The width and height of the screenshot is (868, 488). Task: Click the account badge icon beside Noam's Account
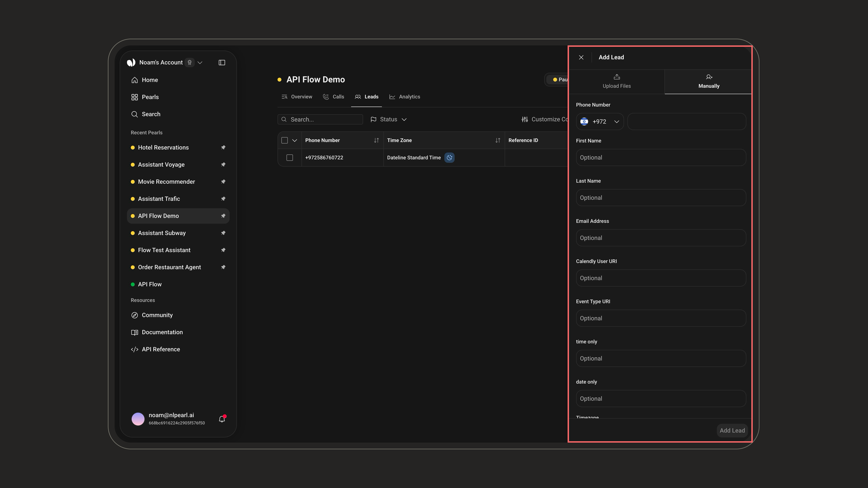[190, 63]
